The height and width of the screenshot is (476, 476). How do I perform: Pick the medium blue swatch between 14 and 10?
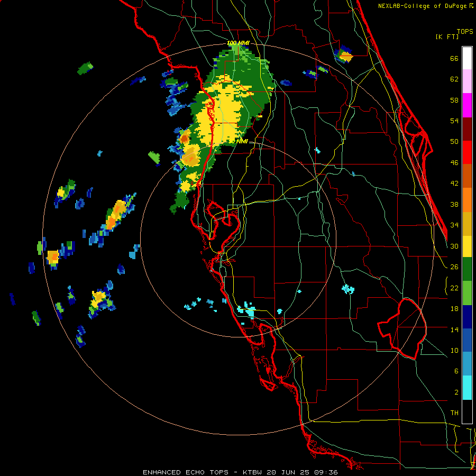click(x=467, y=341)
